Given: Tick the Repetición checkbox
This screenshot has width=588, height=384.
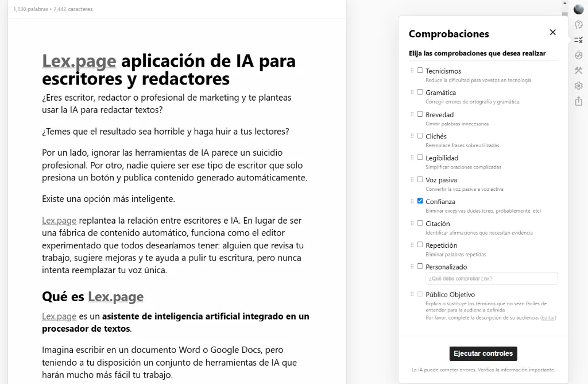Looking at the screenshot, I should [420, 245].
